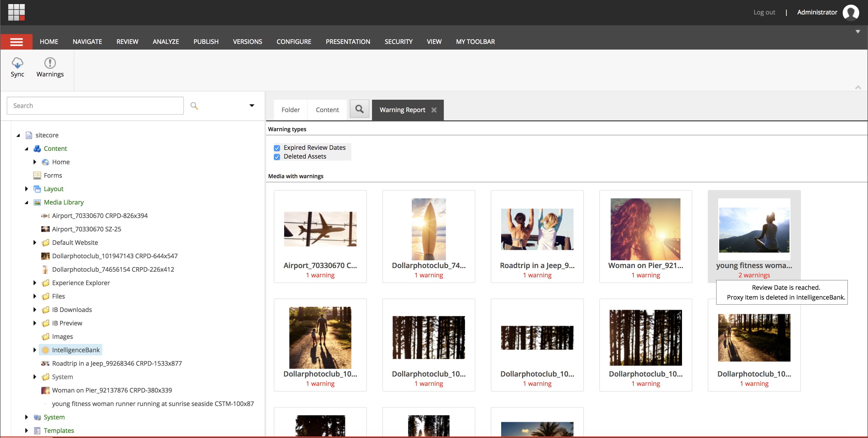The height and width of the screenshot is (438, 868).
Task: Click the Administrator avatar icon
Action: tap(850, 12)
